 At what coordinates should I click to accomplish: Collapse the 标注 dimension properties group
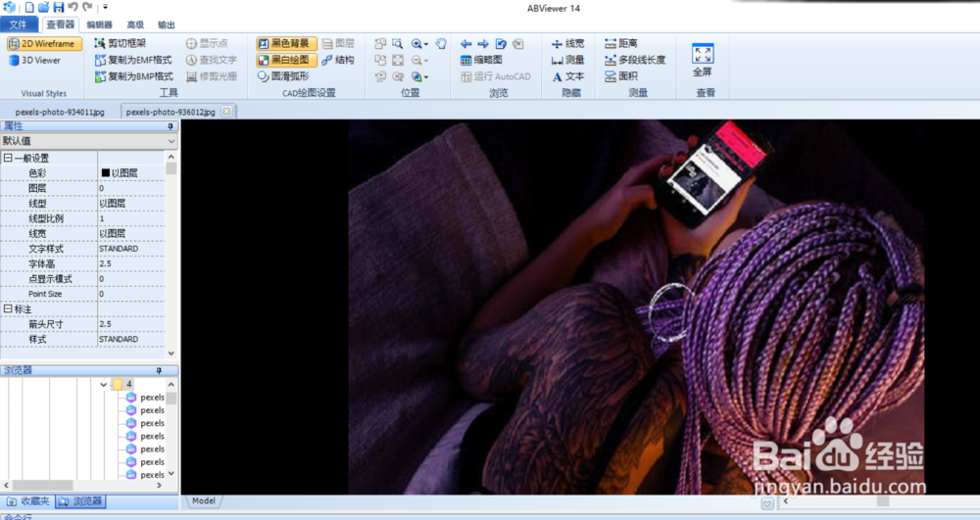8,308
